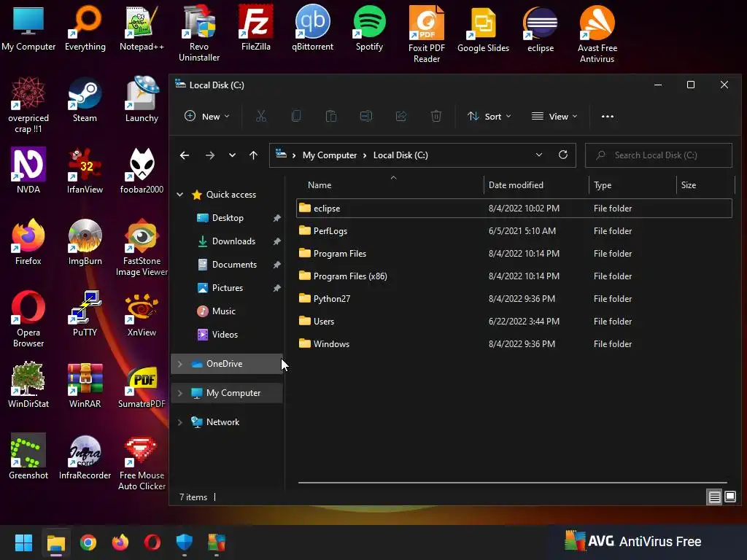Screen dimensions: 747x560
Task: Sort by Size column header
Action: [x=705, y=184]
